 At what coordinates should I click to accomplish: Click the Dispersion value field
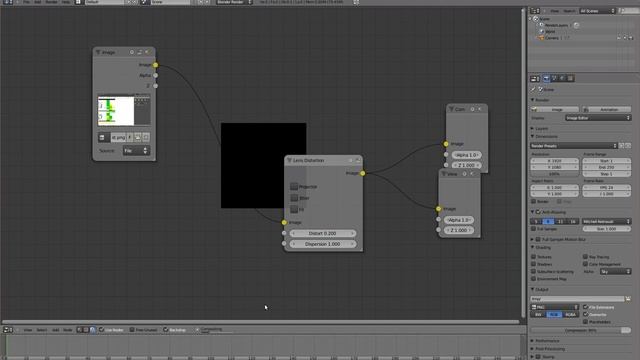coord(322,244)
